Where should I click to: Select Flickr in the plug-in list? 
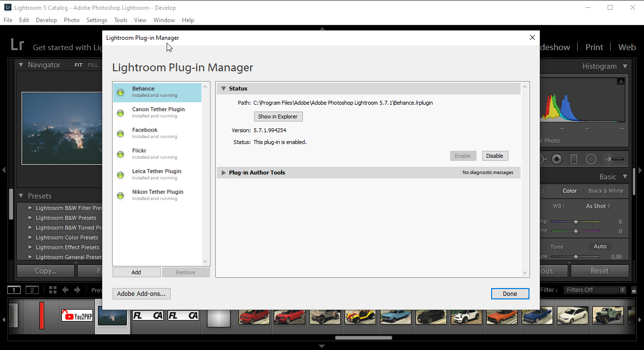pyautogui.click(x=157, y=154)
